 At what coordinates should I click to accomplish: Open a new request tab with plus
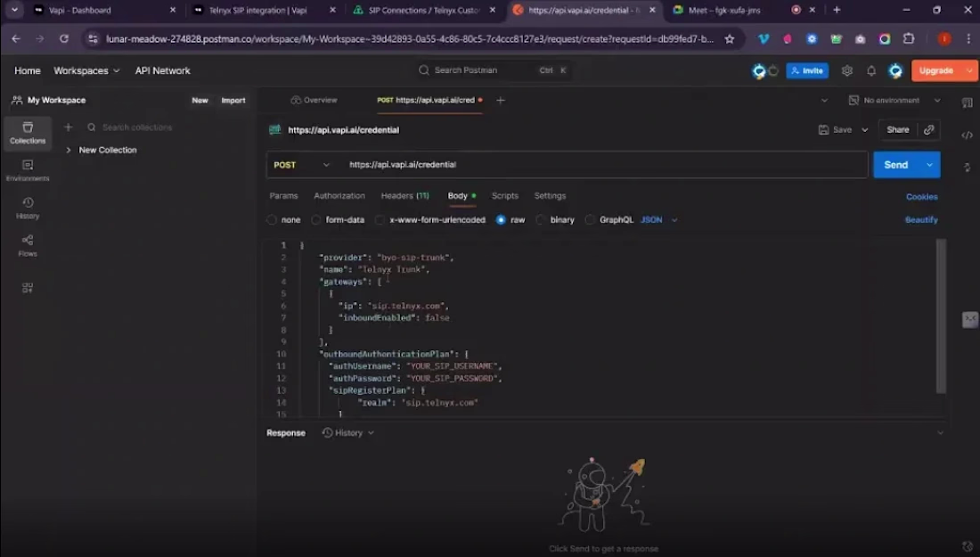500,100
